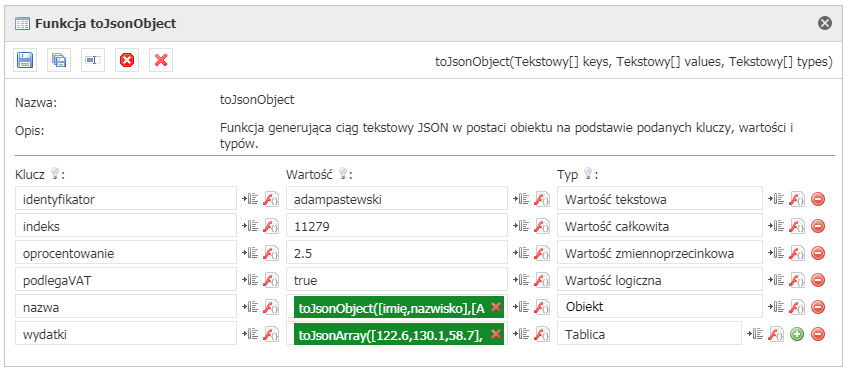The width and height of the screenshot is (848, 371).
Task: Insert variable for the wydatki key field
Action: pyautogui.click(x=250, y=335)
